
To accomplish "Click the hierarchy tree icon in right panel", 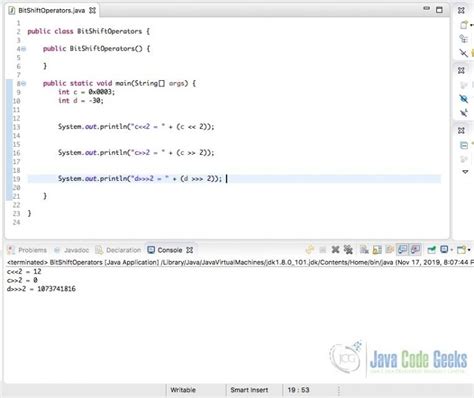I will coord(463,39).
